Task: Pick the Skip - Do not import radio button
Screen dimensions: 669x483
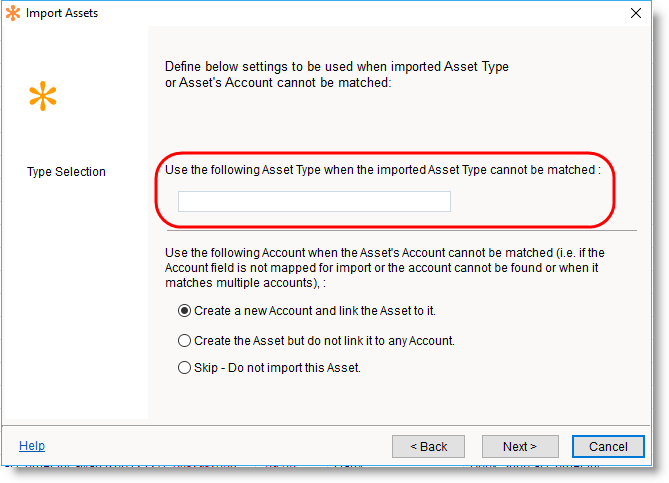Action: tap(184, 367)
